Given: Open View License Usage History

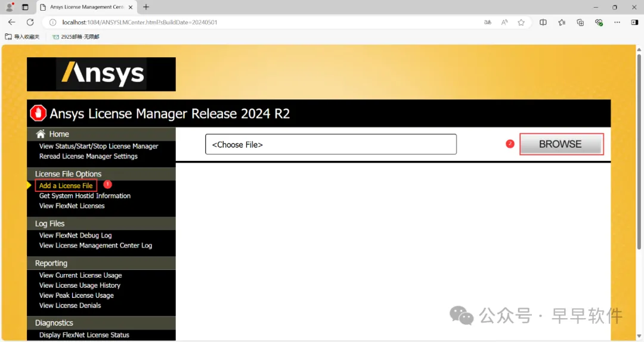Looking at the screenshot, I should pos(80,285).
